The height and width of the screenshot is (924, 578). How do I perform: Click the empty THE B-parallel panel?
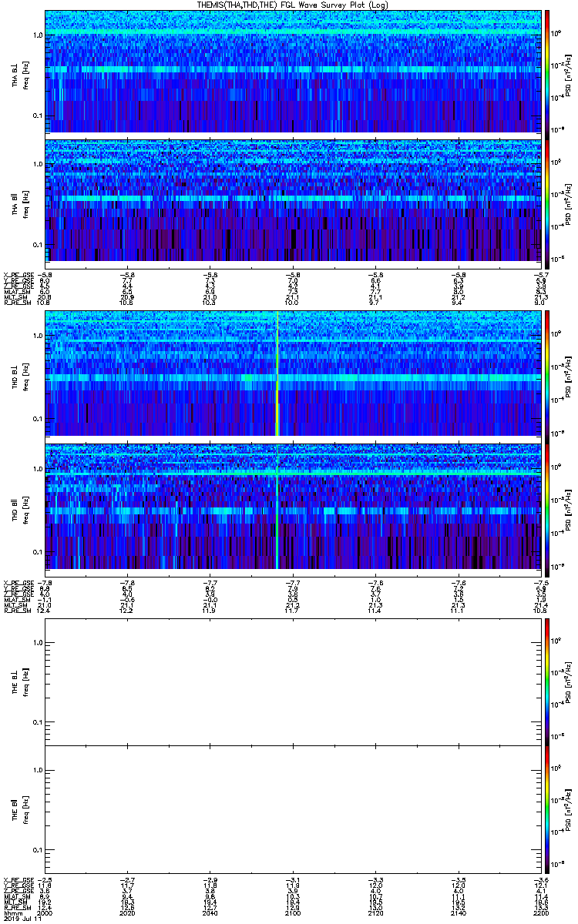(x=292, y=808)
